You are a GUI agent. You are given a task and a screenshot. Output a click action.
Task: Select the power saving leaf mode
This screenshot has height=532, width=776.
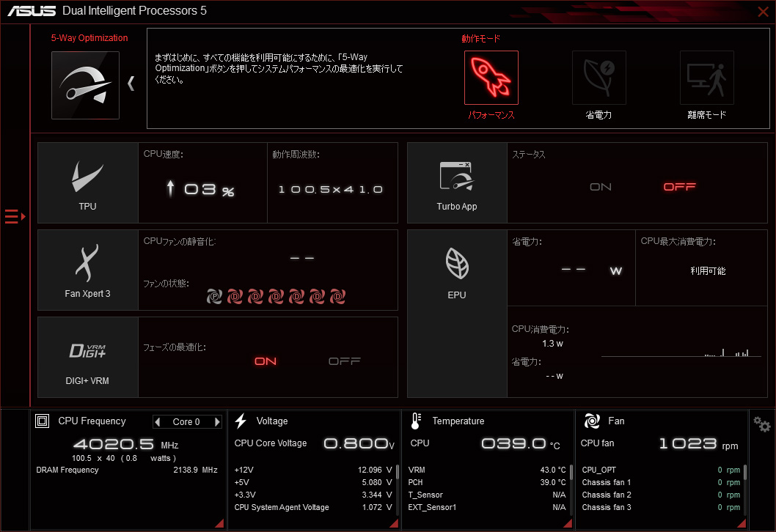pyautogui.click(x=599, y=78)
